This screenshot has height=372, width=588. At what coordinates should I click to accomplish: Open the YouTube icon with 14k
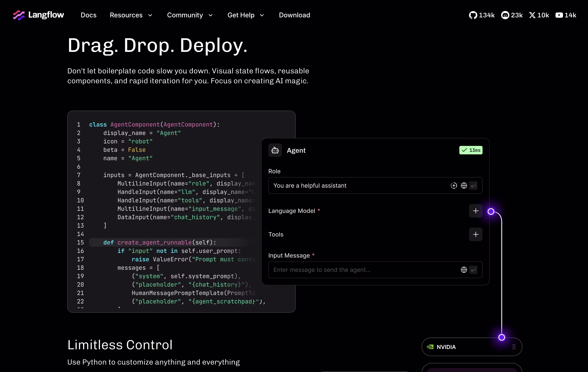(559, 15)
